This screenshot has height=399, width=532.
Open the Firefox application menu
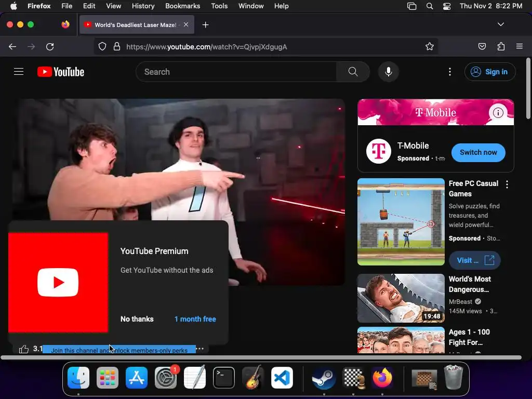520,46
